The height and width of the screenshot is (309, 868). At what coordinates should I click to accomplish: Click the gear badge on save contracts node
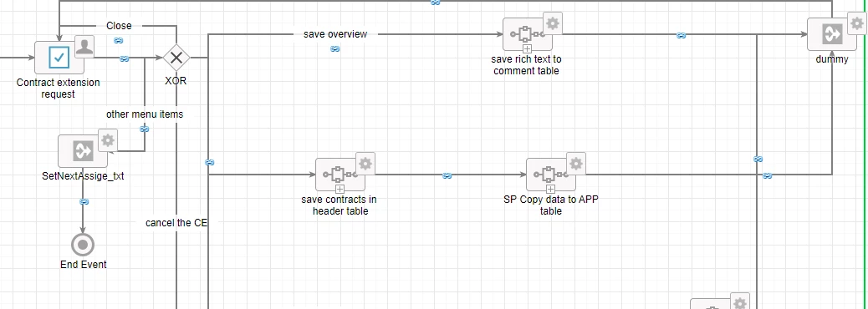click(365, 163)
